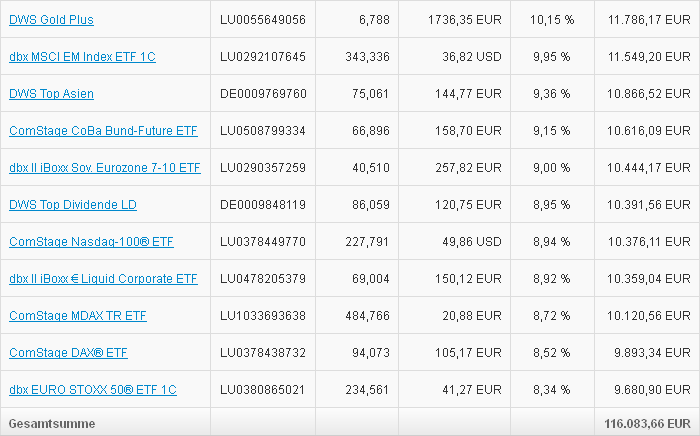
Task: Click the position value 9.680,90 EUR
Action: click(x=652, y=390)
